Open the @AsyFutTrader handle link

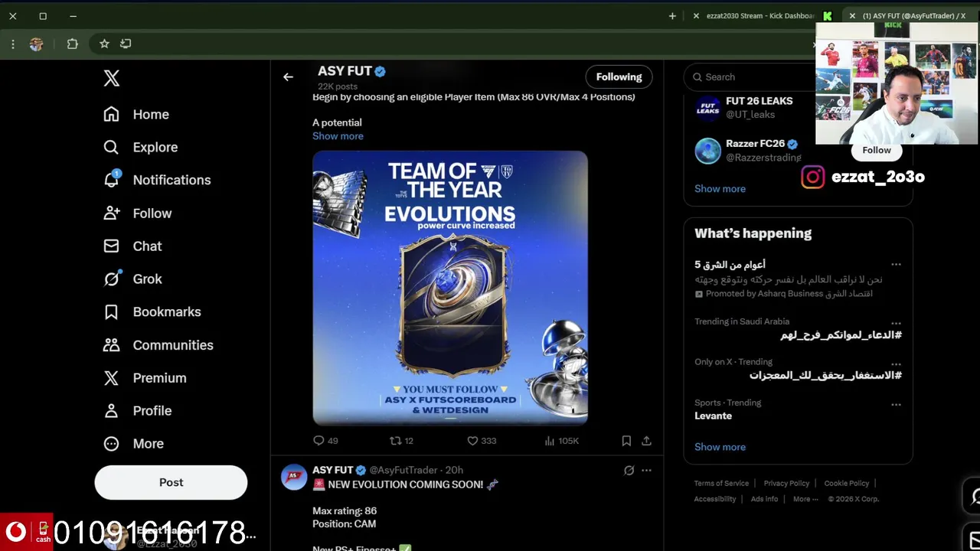[403, 470]
